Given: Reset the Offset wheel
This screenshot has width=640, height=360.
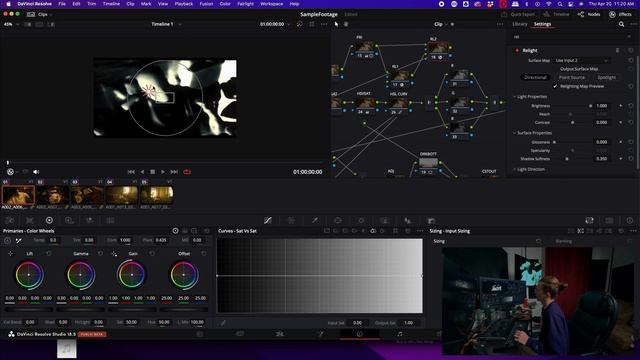Looking at the screenshot, I should click(x=204, y=253).
